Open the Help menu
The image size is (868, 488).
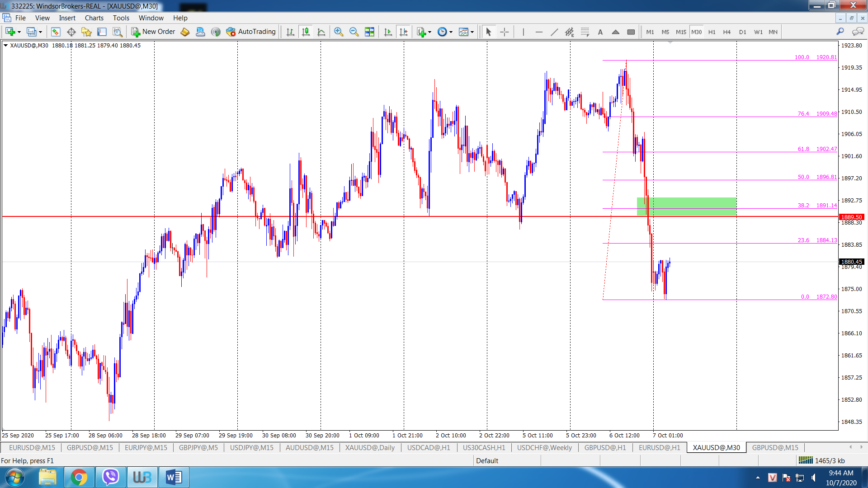[x=180, y=18]
